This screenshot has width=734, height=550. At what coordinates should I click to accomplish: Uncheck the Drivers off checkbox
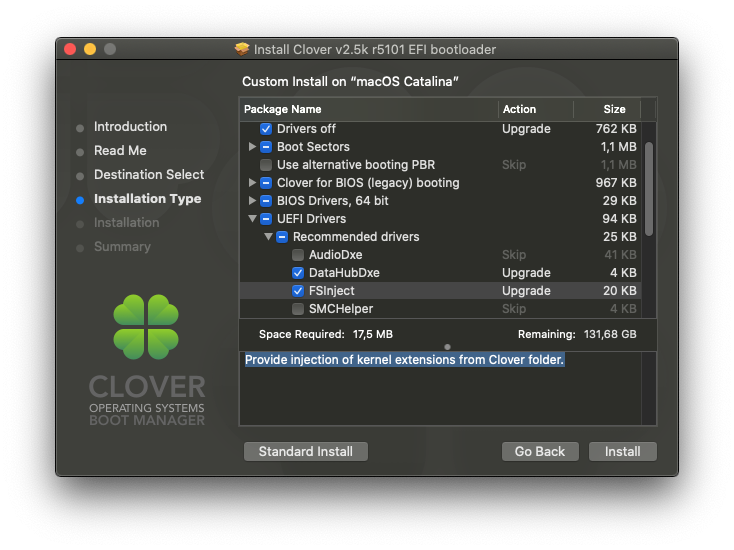coord(266,129)
